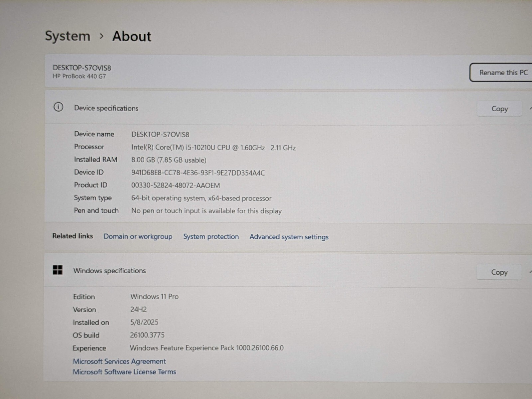Select the Device name value DESKTOP-S7OVIS8
This screenshot has height=399, width=532.
tap(160, 134)
